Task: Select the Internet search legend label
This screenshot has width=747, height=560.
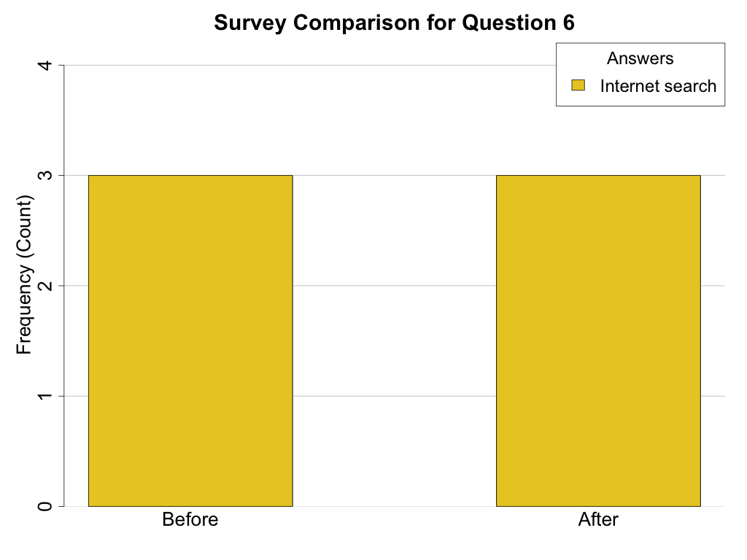Action: click(x=658, y=86)
